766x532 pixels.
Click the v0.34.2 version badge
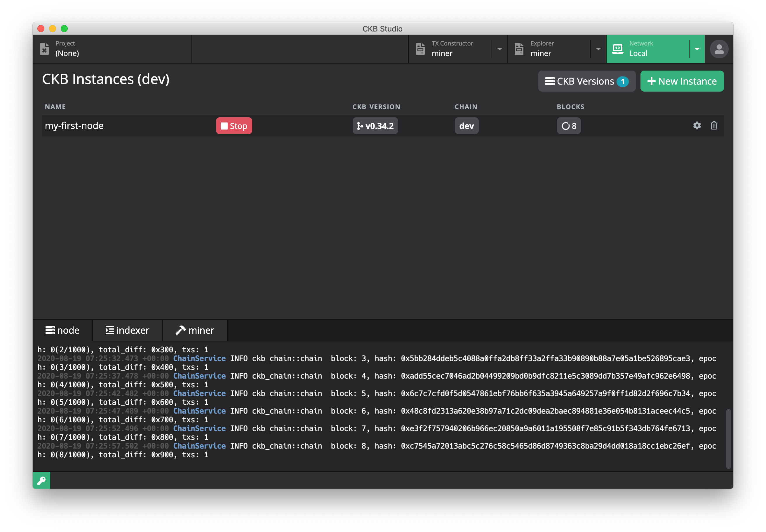point(375,126)
